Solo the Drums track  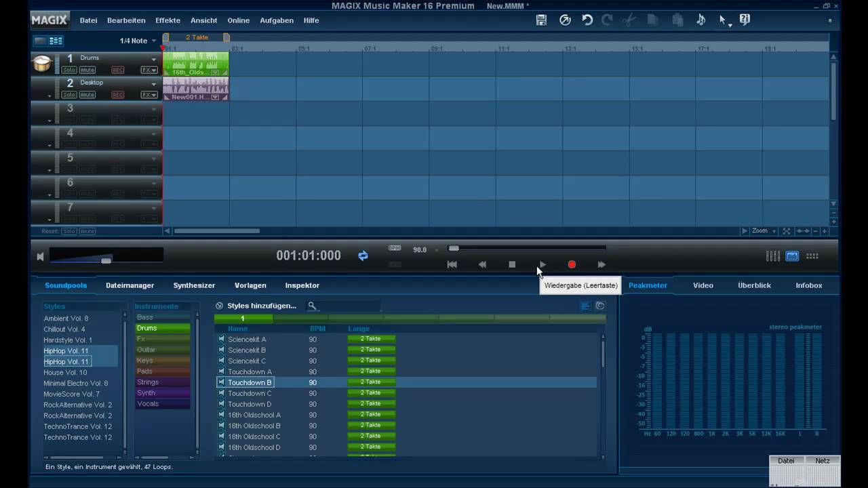point(69,70)
